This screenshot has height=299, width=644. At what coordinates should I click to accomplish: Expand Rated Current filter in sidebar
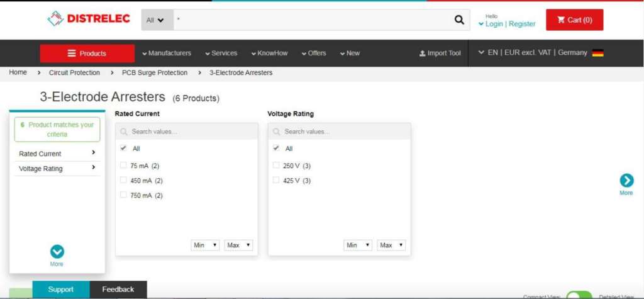coord(57,154)
